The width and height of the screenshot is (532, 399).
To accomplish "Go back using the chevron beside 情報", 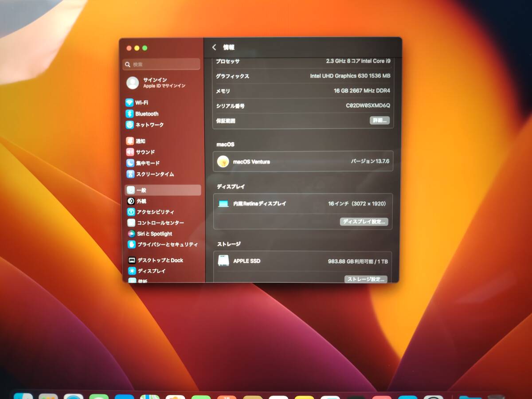I will pos(215,47).
